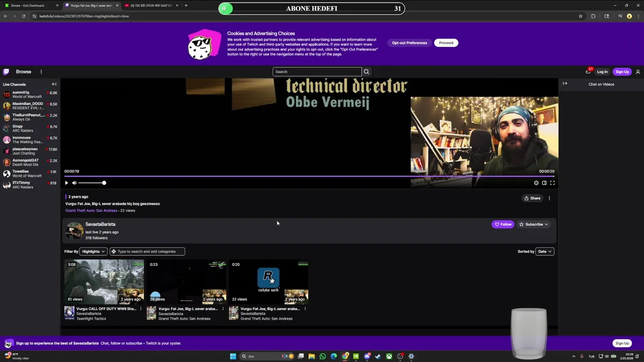Collapse the Chat on Videos panel
This screenshot has height=362, width=644.
(x=565, y=84)
